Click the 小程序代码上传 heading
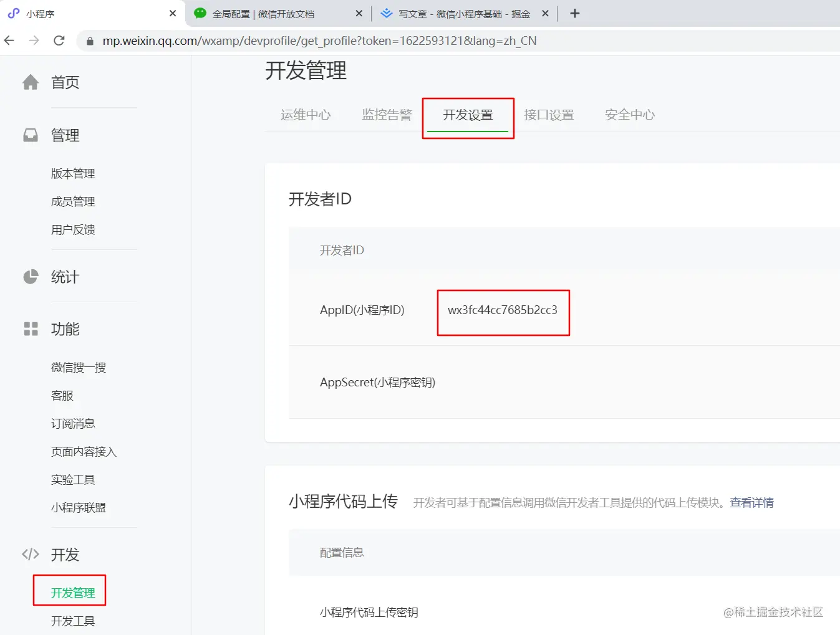Image resolution: width=840 pixels, height=635 pixels. (343, 501)
